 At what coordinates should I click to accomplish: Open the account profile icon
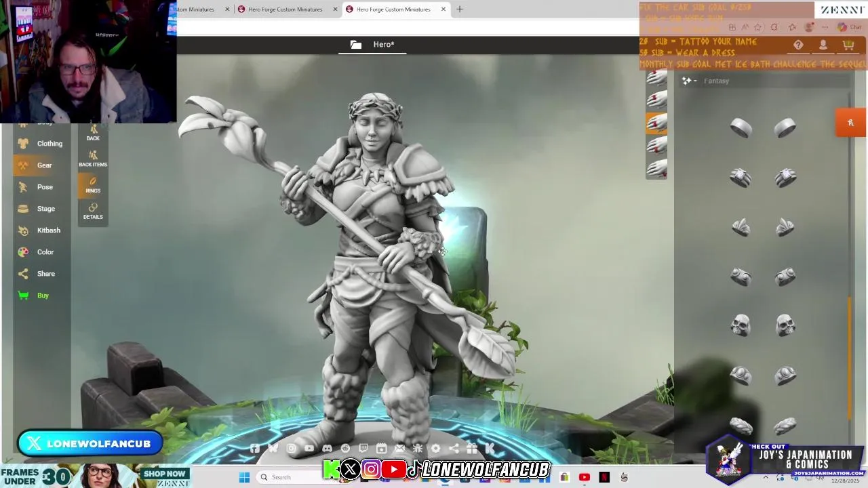823,45
